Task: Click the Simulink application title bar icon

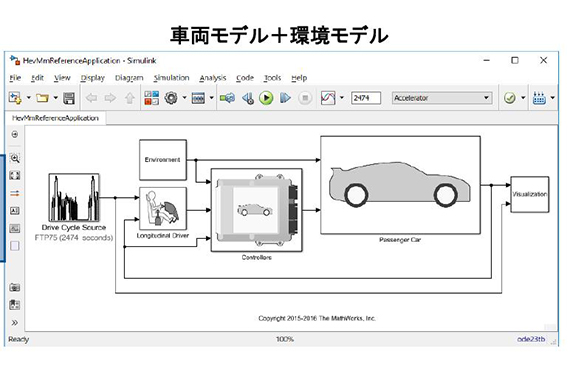Action: [15, 60]
